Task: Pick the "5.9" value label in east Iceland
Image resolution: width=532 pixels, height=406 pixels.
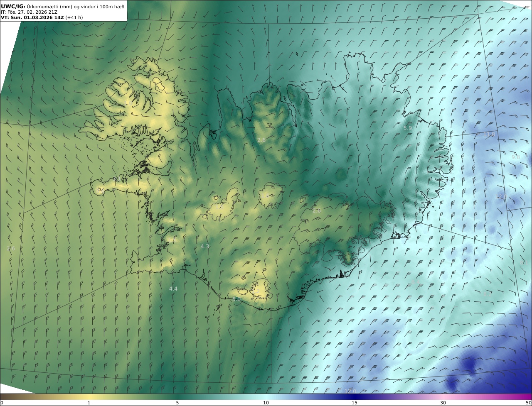Action: click(408, 128)
